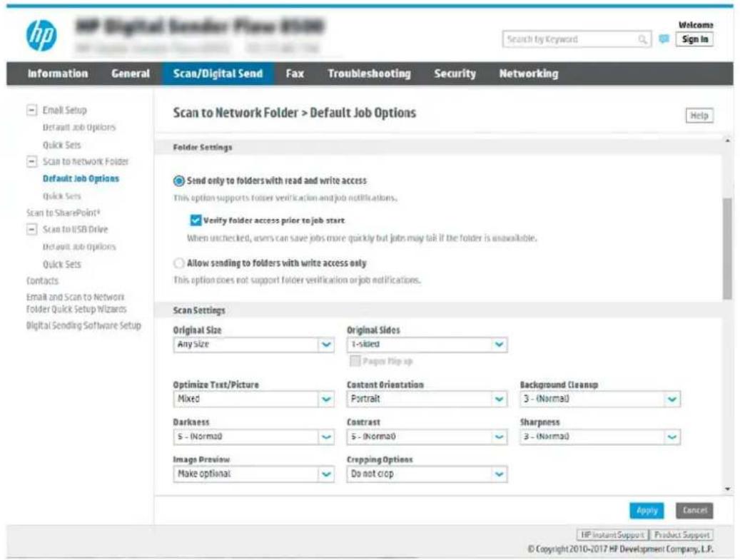Screen dimensions: 740x560
Task: Collapse the Scan to USB Drive node
Action: (x=31, y=229)
